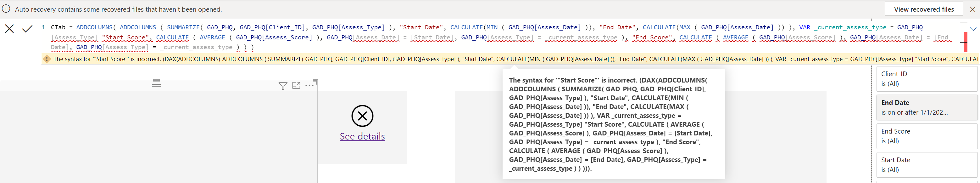This screenshot has width=980, height=183.
Task: Select the End Score filter card
Action: (x=927, y=136)
